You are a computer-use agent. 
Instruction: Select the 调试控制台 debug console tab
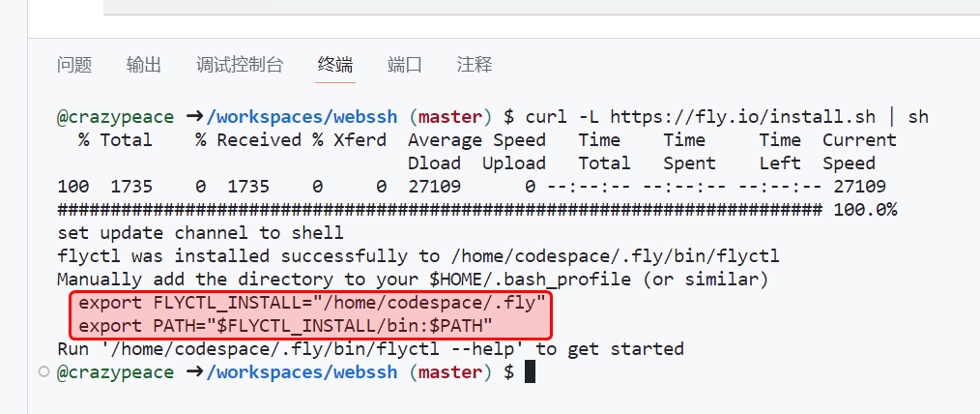click(240, 65)
